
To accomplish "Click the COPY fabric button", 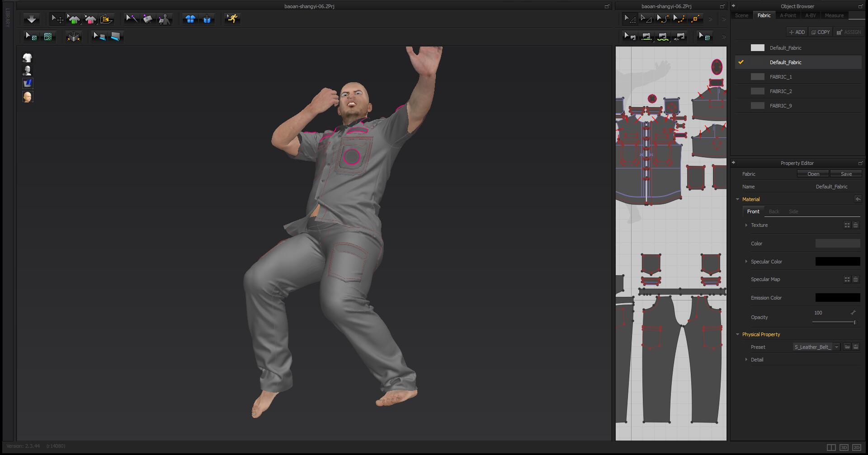I will [x=821, y=32].
